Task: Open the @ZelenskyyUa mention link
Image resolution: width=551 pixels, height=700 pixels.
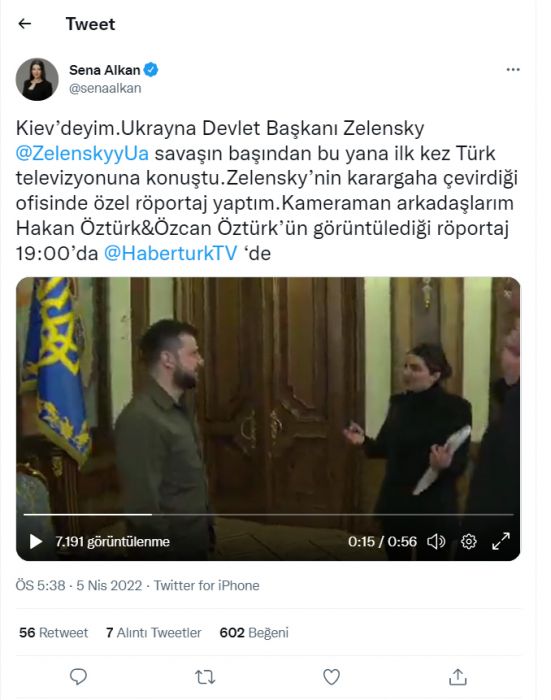Action: click(x=82, y=153)
